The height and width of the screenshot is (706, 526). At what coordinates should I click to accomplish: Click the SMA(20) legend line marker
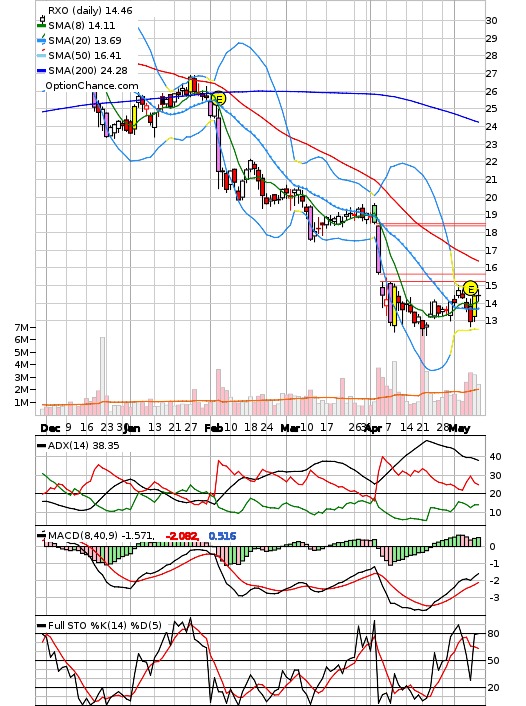tap(42, 41)
